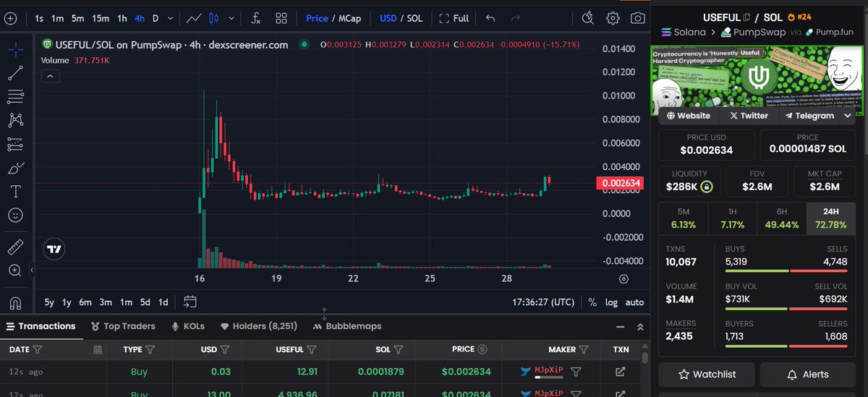The width and height of the screenshot is (868, 397).
Task: Select the brush drawing tool
Action: pos(15,168)
